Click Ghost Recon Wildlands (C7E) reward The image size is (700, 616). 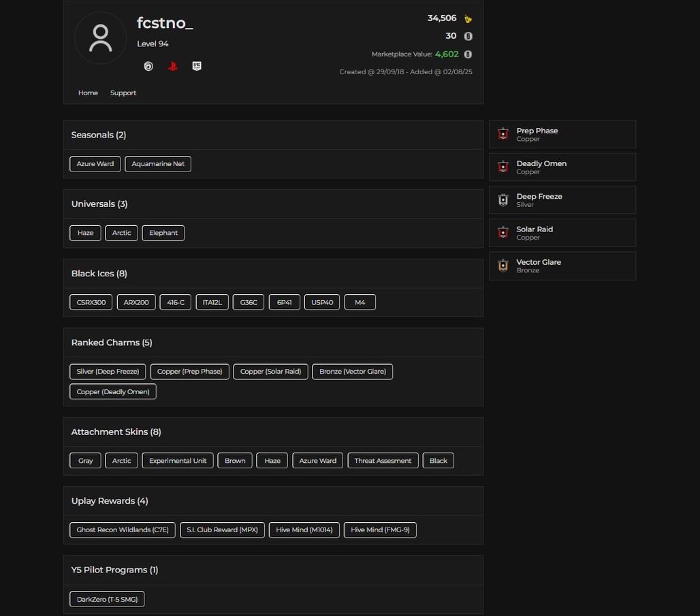coord(123,530)
